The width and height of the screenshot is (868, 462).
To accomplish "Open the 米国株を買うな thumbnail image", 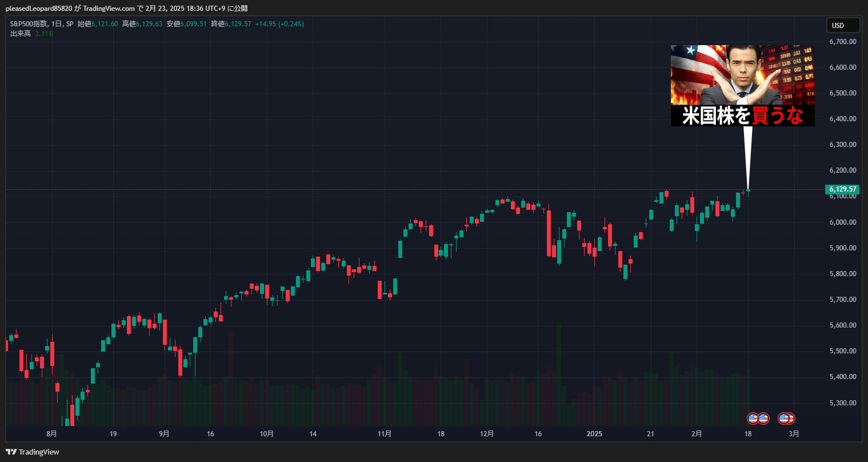I will 742,85.
